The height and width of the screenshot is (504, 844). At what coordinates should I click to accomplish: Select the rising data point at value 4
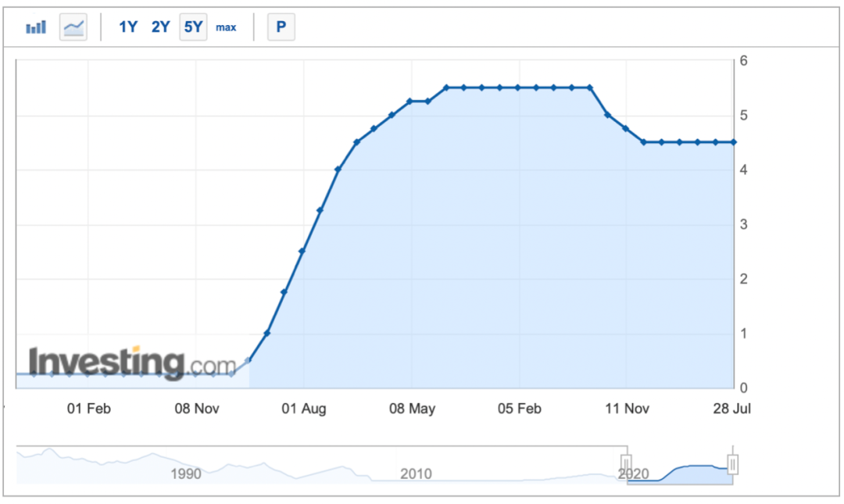click(338, 170)
